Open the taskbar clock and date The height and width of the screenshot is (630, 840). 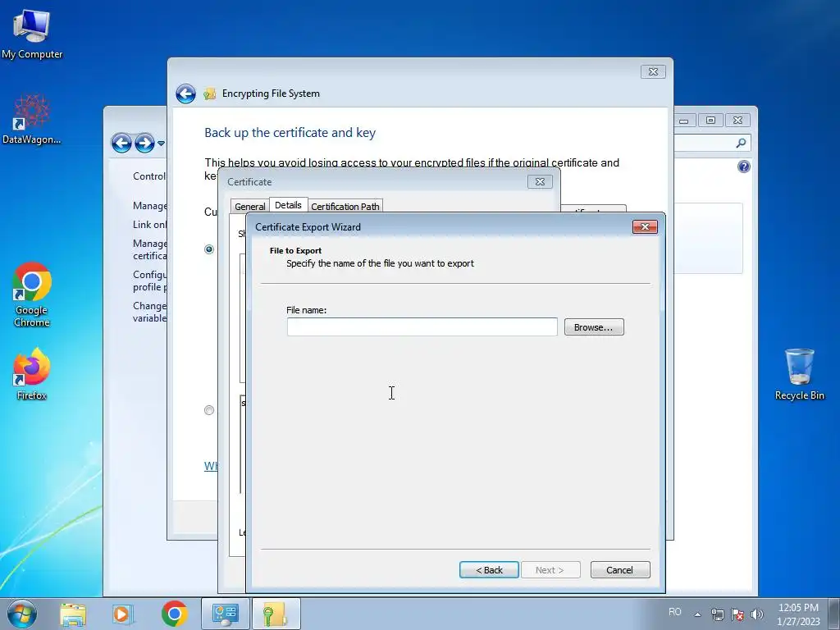click(798, 614)
